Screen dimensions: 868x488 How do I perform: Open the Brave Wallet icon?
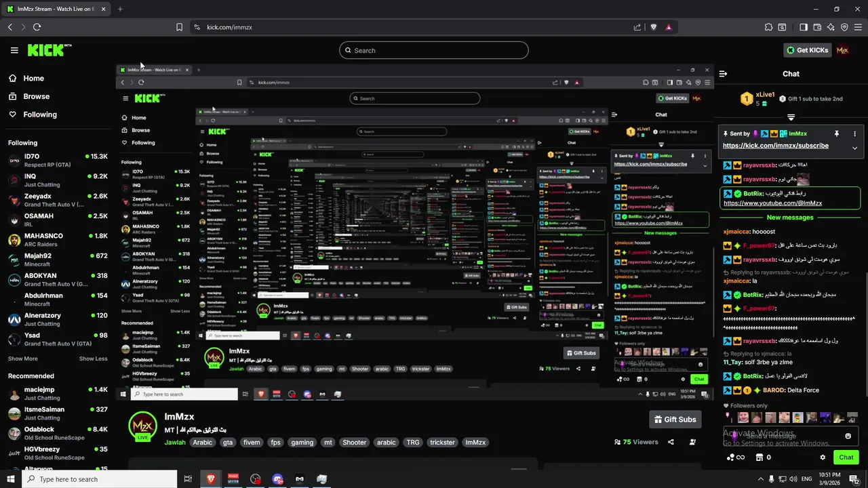[x=817, y=27]
